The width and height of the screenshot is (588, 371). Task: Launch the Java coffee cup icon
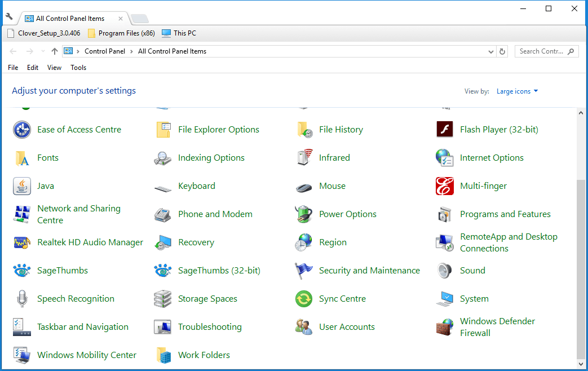[22, 186]
